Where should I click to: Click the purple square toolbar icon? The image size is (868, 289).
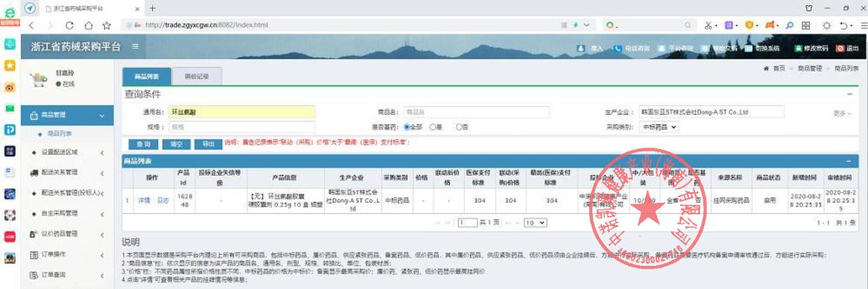point(729,25)
